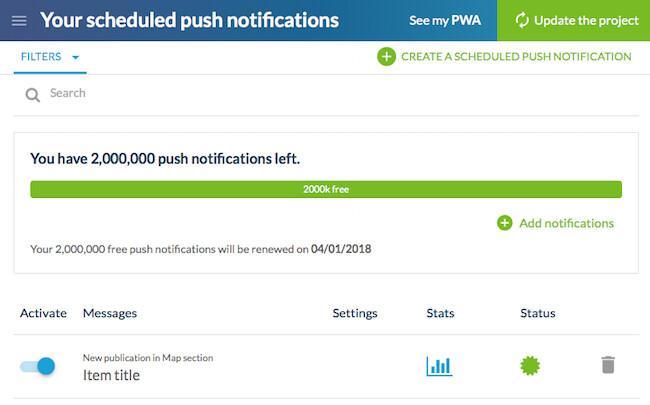
Task: Click plus icon beside Add notifications
Action: tap(504, 223)
